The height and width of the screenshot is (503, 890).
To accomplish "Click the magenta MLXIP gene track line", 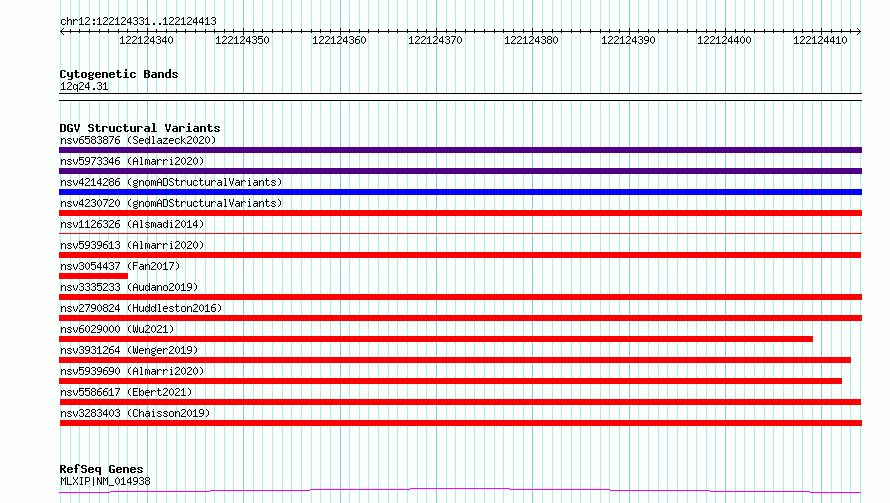I will [x=460, y=490].
